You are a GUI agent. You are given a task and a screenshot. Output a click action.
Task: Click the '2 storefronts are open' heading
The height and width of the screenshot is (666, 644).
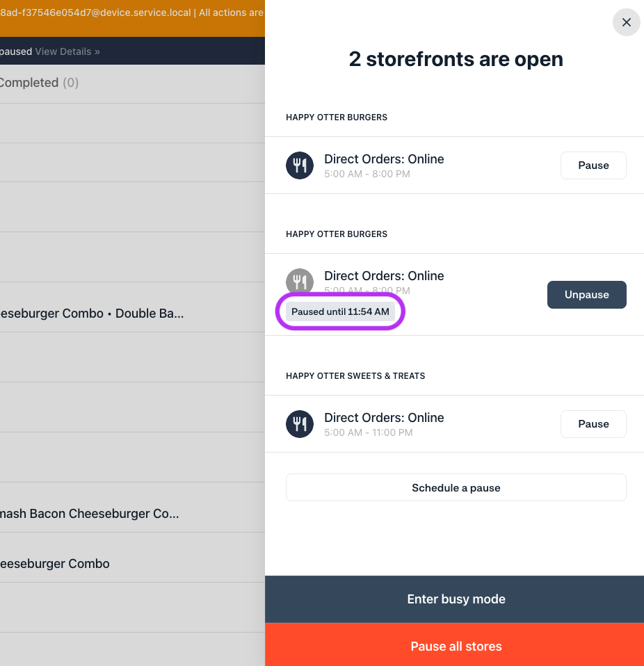click(456, 60)
